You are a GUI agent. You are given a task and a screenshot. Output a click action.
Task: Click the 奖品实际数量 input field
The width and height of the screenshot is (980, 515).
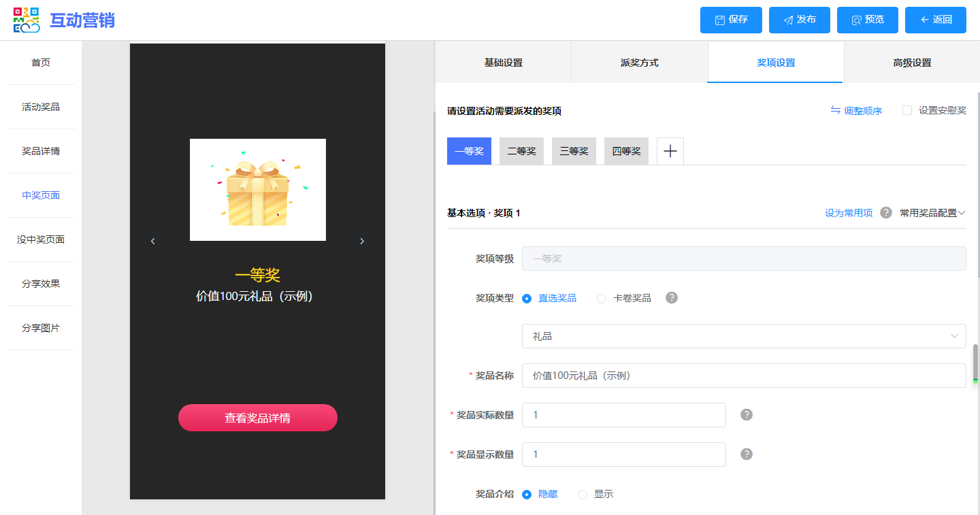click(624, 415)
